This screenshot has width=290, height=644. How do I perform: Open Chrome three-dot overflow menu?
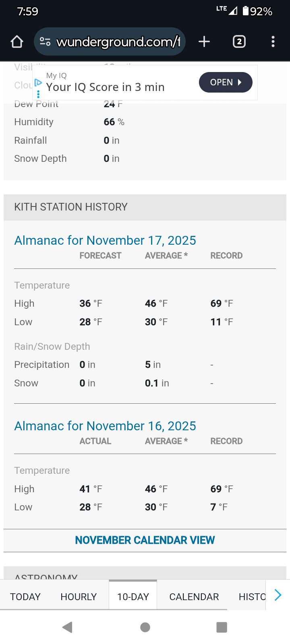pyautogui.click(x=273, y=41)
